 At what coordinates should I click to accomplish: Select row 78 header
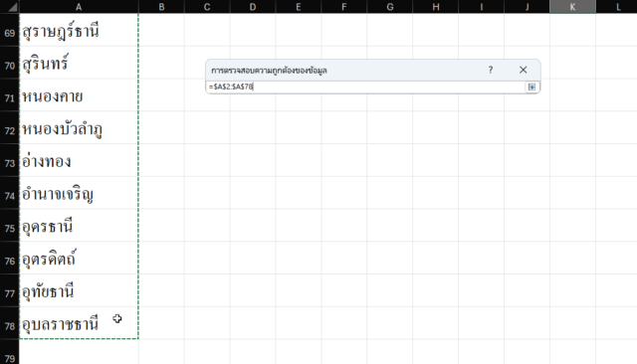[9, 323]
